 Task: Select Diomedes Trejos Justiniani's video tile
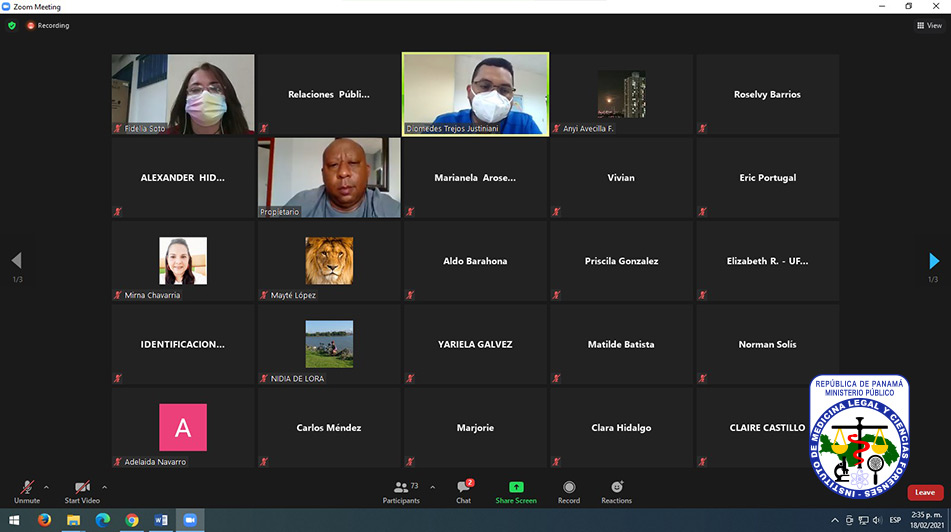pyautogui.click(x=476, y=94)
